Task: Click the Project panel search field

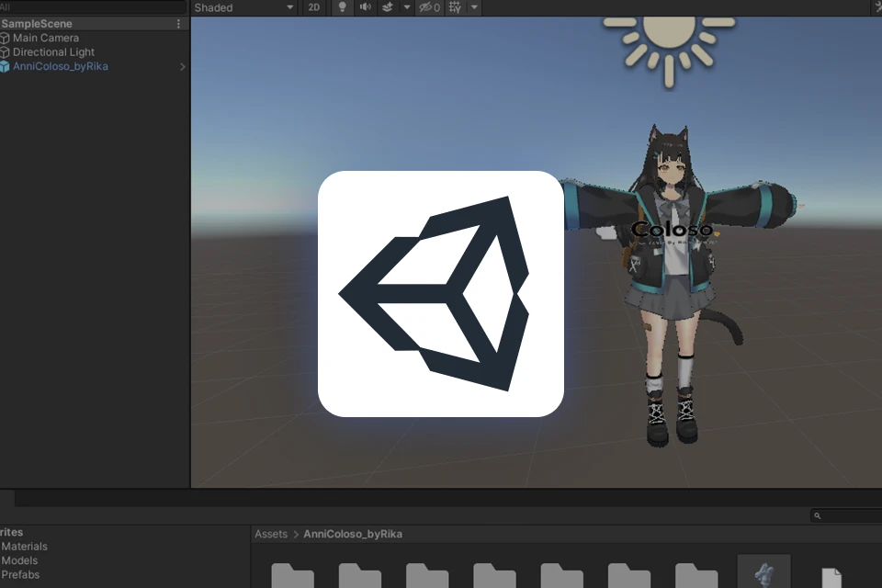Action: (846, 515)
